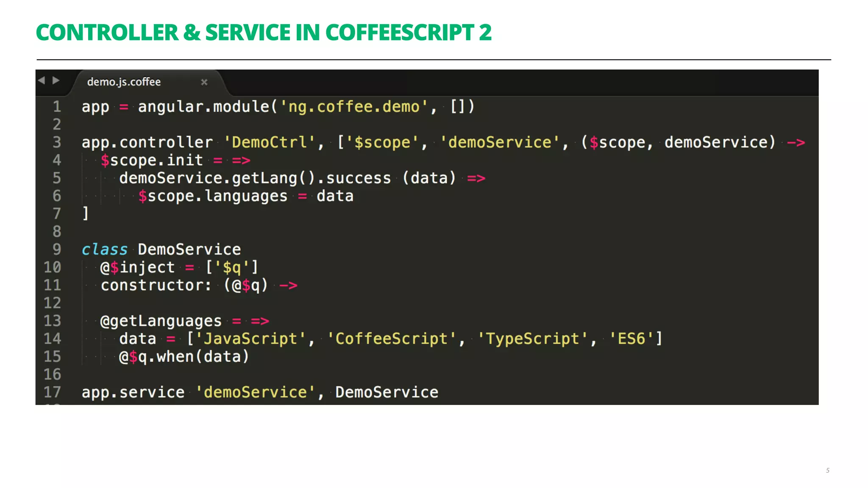Image resolution: width=868 pixels, height=488 pixels.
Task: Click angular.module on line 1
Action: [203, 107]
